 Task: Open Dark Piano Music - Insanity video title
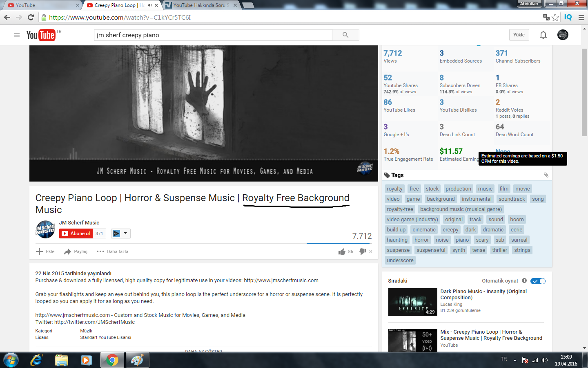(483, 294)
